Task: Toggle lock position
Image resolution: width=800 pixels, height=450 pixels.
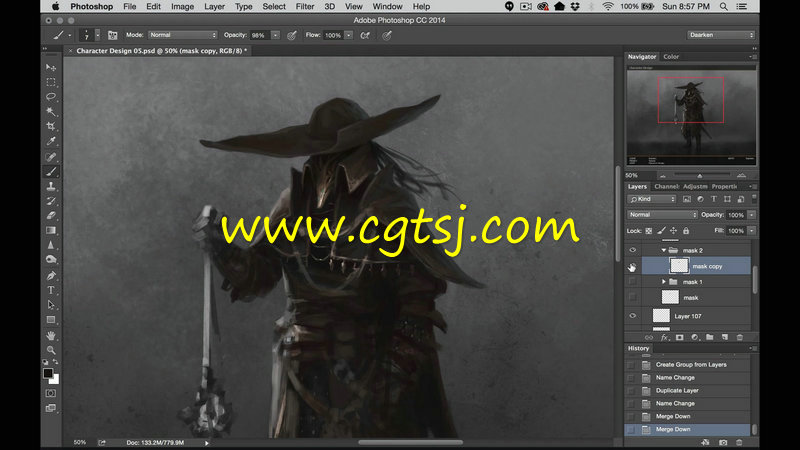Action: pos(673,231)
